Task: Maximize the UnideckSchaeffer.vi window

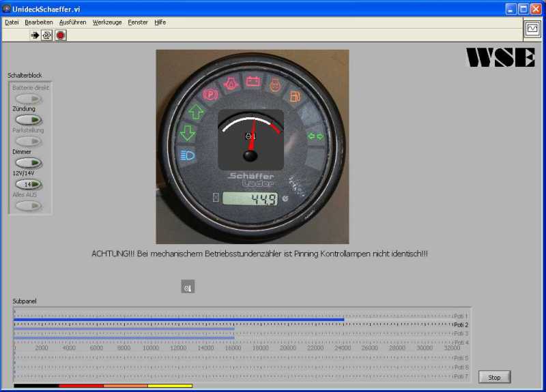Action: point(523,9)
